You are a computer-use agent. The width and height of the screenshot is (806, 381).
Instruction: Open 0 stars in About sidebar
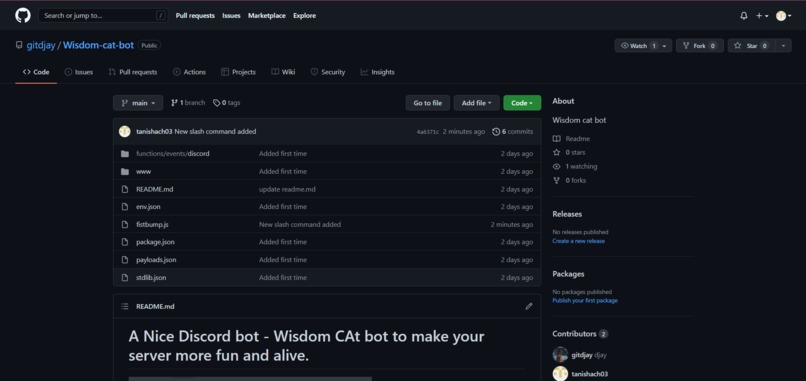tap(569, 153)
